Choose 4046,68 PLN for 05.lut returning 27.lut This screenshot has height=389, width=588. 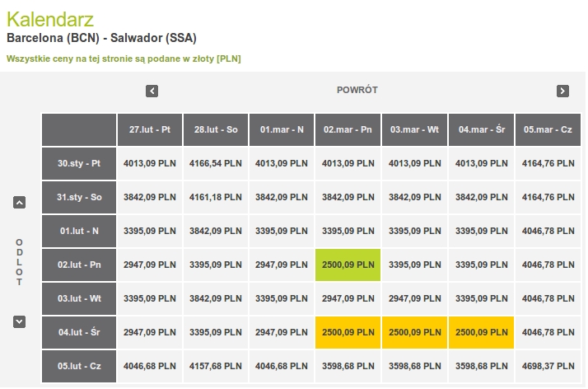coord(150,366)
